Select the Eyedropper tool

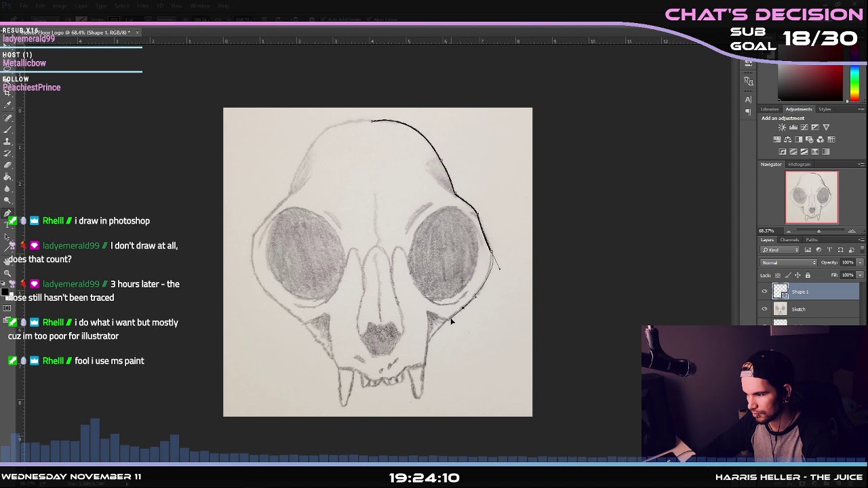click(x=7, y=106)
